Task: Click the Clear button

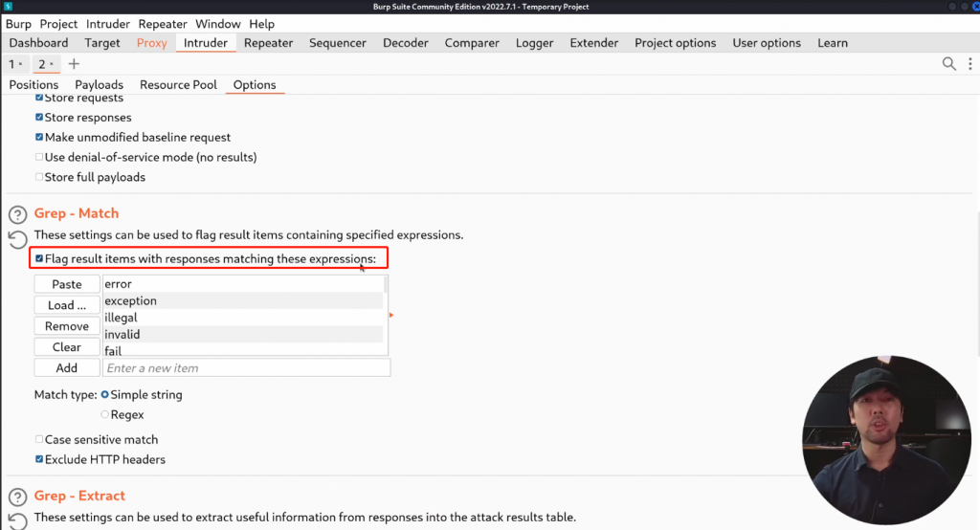Action: [x=67, y=347]
